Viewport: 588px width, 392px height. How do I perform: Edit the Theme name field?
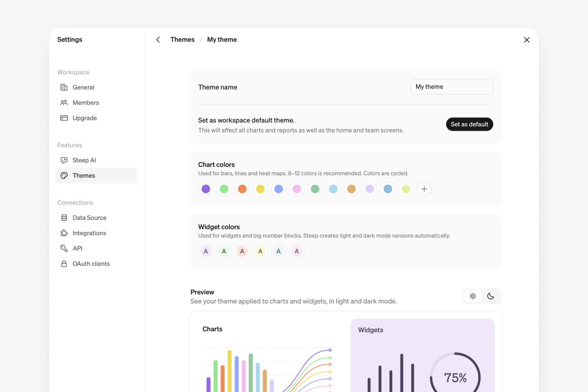tap(452, 87)
